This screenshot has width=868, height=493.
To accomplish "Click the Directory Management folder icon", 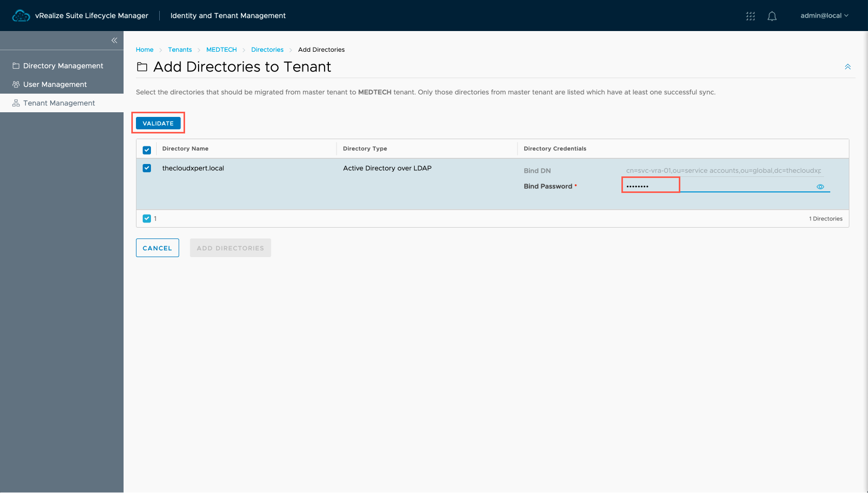I will click(x=16, y=66).
